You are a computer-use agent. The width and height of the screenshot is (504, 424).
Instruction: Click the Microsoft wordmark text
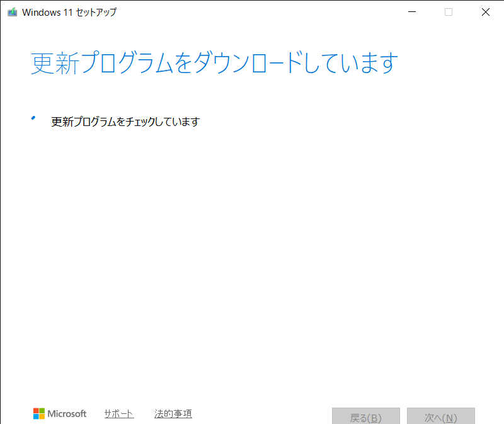pyautogui.click(x=67, y=414)
